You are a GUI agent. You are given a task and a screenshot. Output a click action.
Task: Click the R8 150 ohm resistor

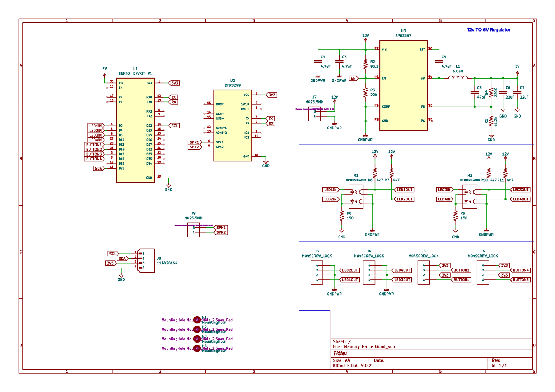tap(341, 216)
